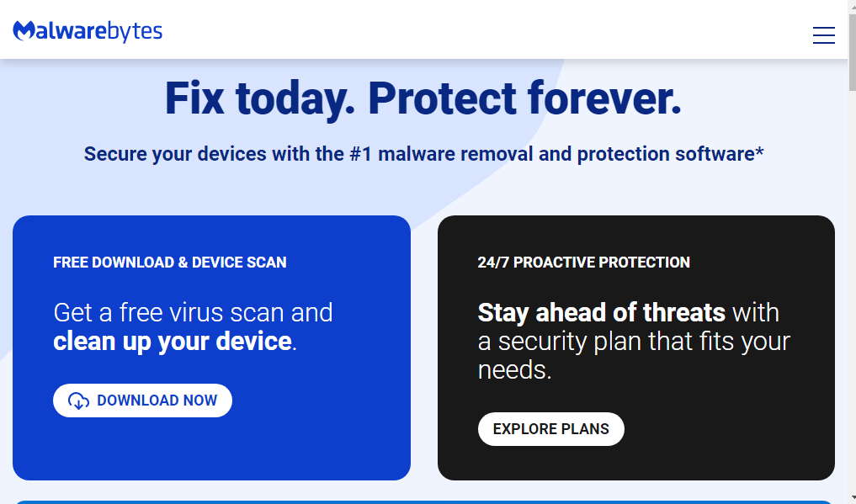Click the cloud download icon

pos(78,401)
